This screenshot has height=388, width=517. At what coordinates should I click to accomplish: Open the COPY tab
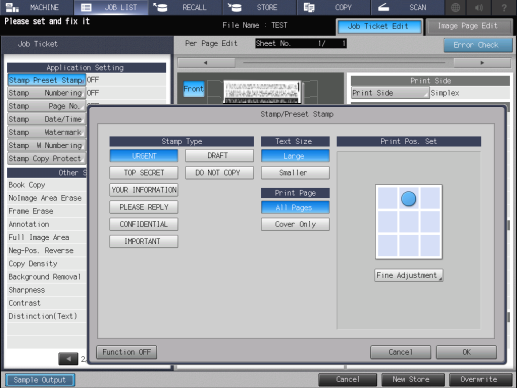pos(334,7)
